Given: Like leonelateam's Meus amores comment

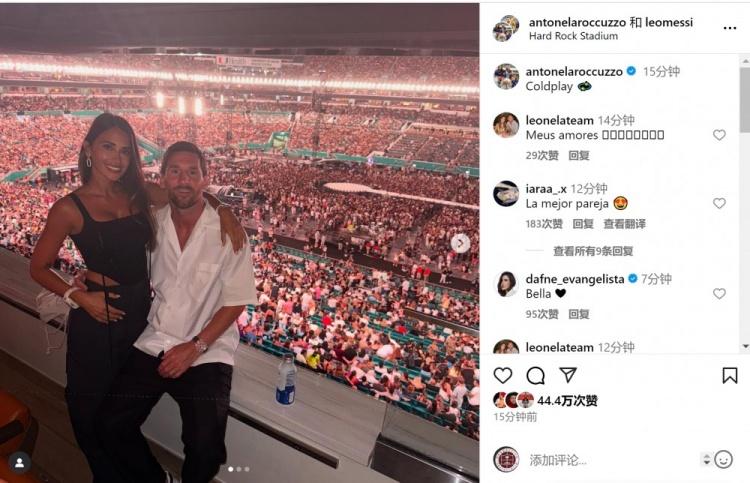Looking at the screenshot, I should coord(719,135).
